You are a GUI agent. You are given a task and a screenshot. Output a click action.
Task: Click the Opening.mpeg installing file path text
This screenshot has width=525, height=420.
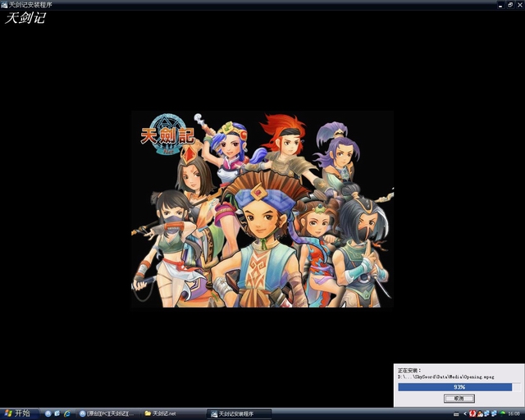(x=446, y=377)
